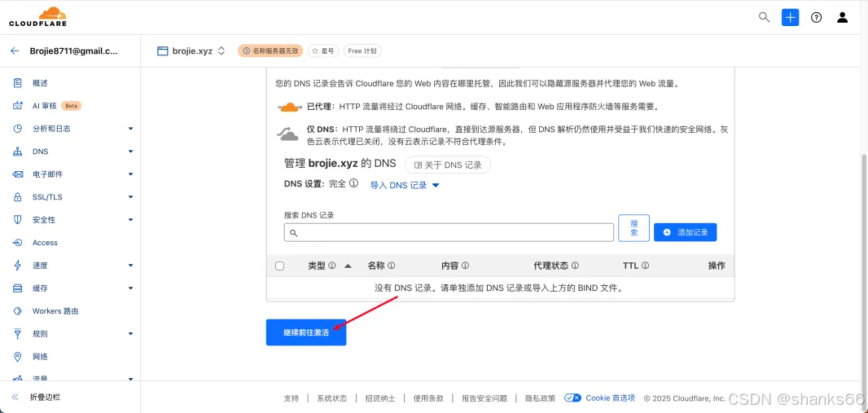
Task: Expand the 速度 sidebar arrow
Action: [130, 266]
